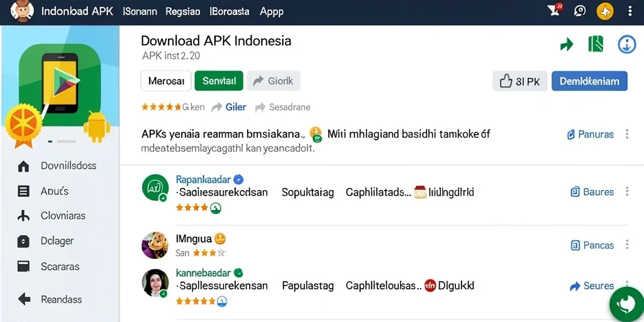This screenshot has width=644, height=322.
Task: Open the notifications icon in top bar
Action: [x=555, y=10]
